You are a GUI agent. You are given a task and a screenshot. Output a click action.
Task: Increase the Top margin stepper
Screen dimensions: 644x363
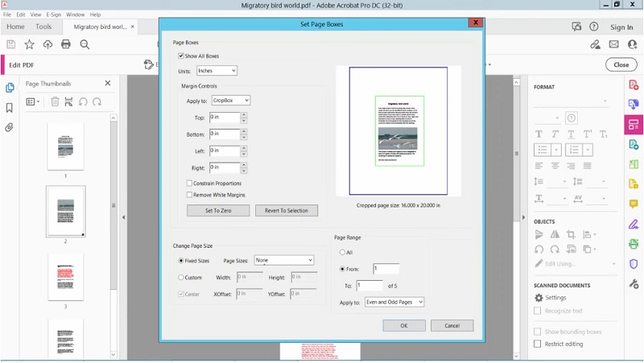coord(244,114)
